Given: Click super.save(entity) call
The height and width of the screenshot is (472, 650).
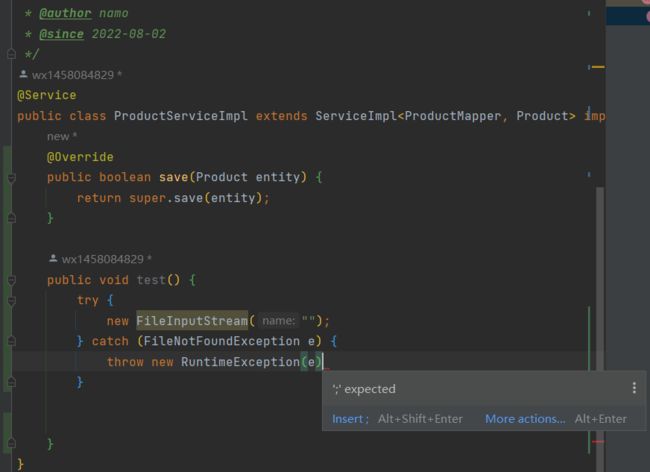Looking at the screenshot, I should pos(195,198).
